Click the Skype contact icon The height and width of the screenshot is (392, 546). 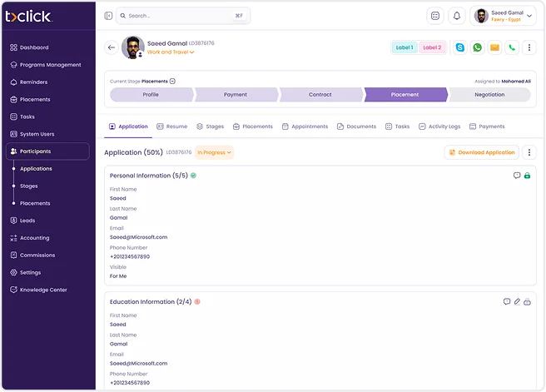tap(460, 47)
